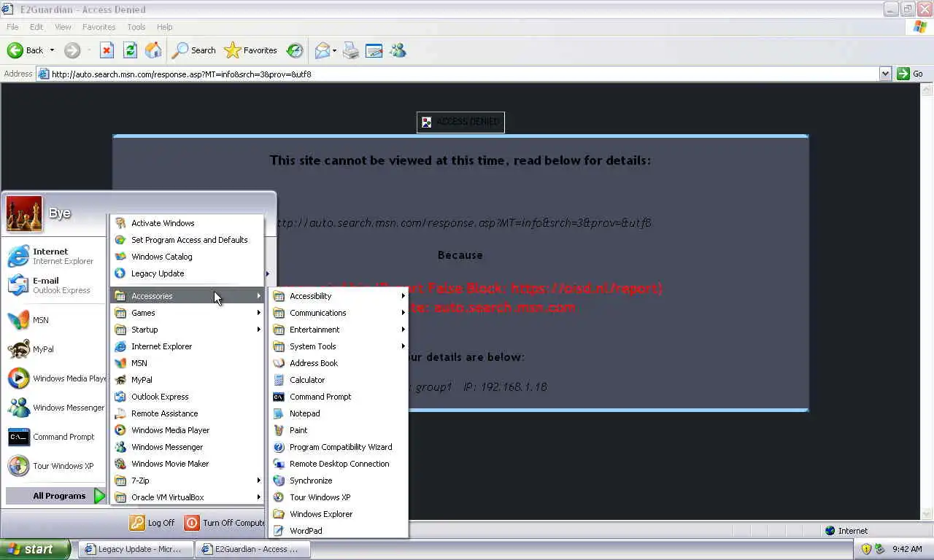This screenshot has width=934, height=560.
Task: Click Activate Windows in All Programs
Action: pyautogui.click(x=187, y=223)
